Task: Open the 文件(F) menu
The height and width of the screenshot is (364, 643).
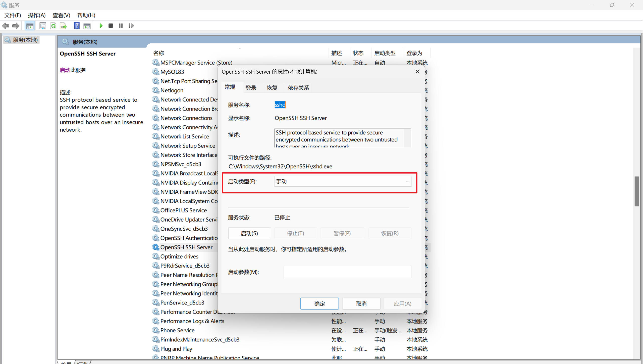Action: [x=13, y=15]
